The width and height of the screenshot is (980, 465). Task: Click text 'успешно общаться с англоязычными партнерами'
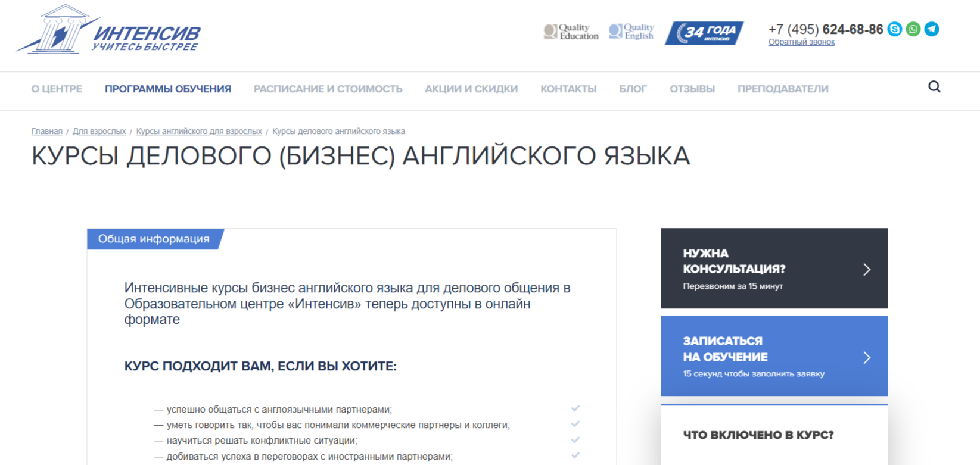click(278, 410)
